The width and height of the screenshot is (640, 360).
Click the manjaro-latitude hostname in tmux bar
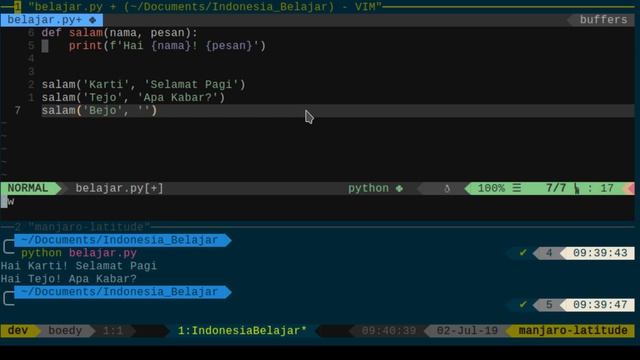573,331
